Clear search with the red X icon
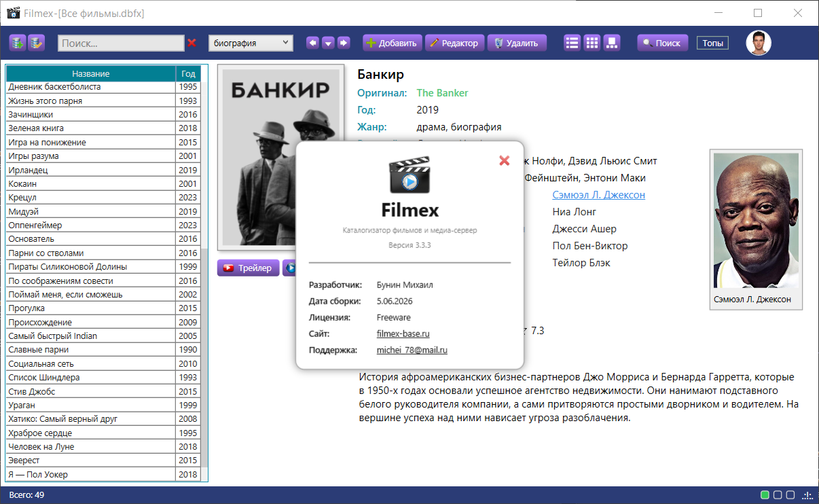This screenshot has height=504, width=819. (x=192, y=43)
